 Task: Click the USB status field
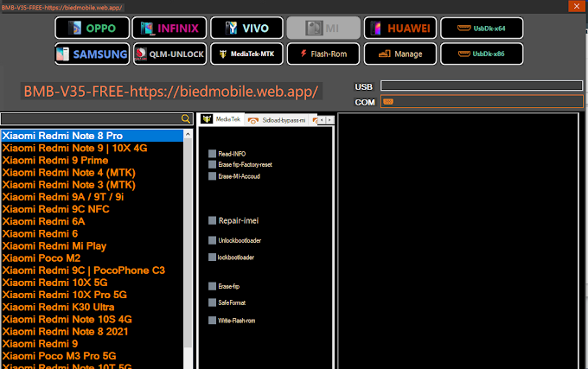(x=482, y=86)
